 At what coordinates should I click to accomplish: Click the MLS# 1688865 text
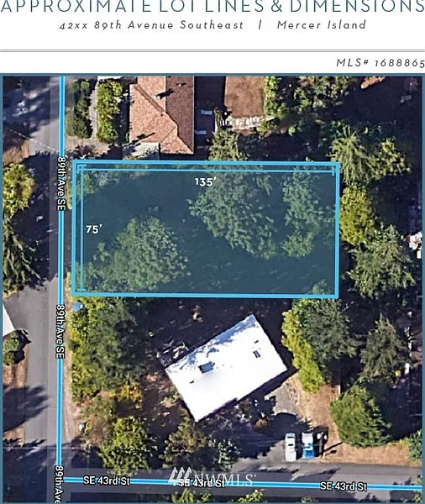pos(380,62)
